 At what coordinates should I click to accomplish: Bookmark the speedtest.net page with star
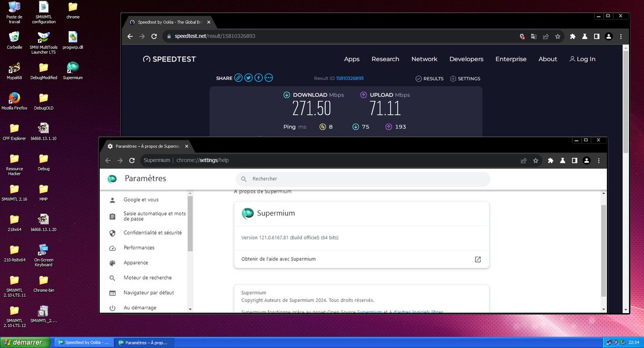click(x=558, y=37)
